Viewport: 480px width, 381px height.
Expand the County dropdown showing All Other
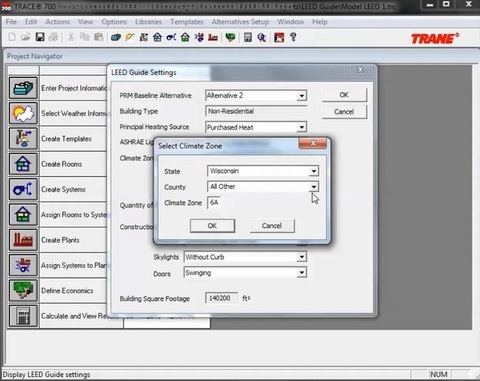point(313,187)
